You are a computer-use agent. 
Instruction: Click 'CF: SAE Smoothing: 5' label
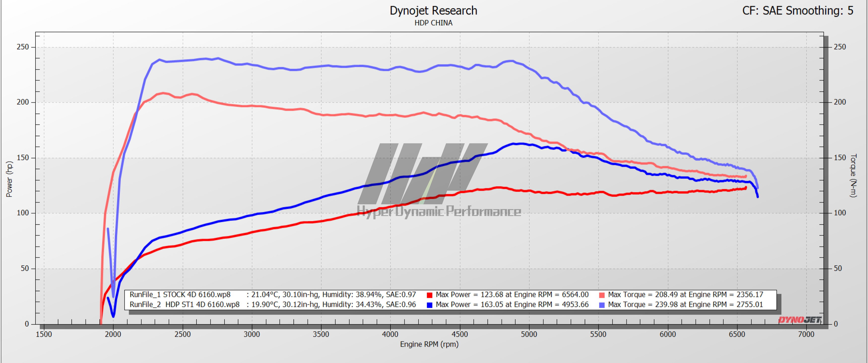[798, 10]
